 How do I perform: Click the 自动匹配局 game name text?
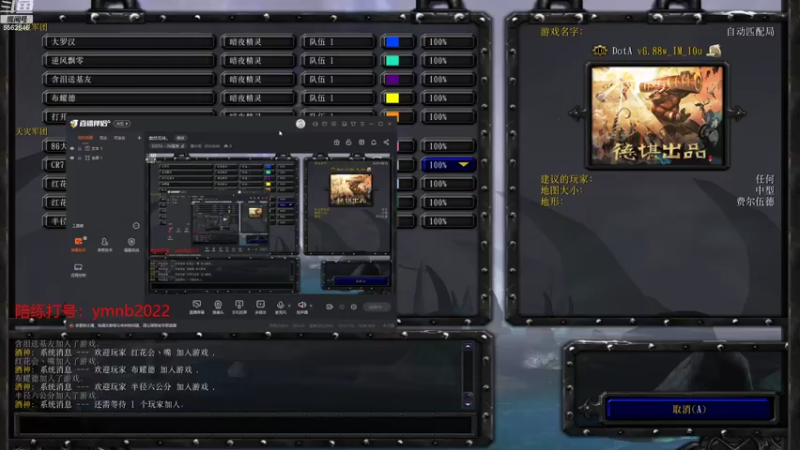coord(750,32)
